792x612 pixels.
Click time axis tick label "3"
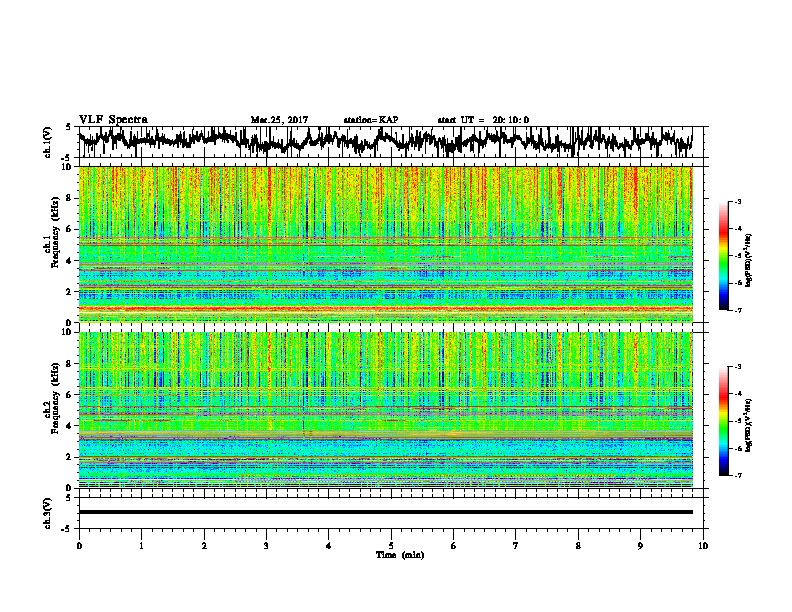[266, 546]
